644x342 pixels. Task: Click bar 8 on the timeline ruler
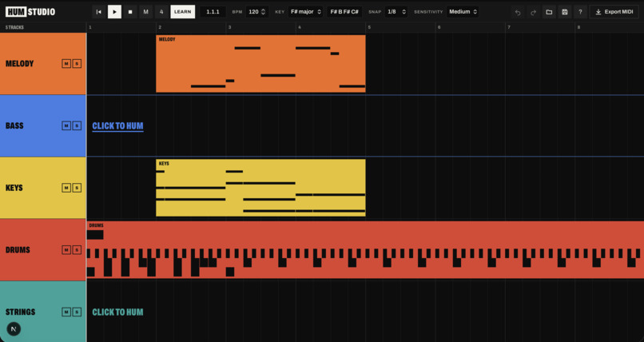point(578,27)
